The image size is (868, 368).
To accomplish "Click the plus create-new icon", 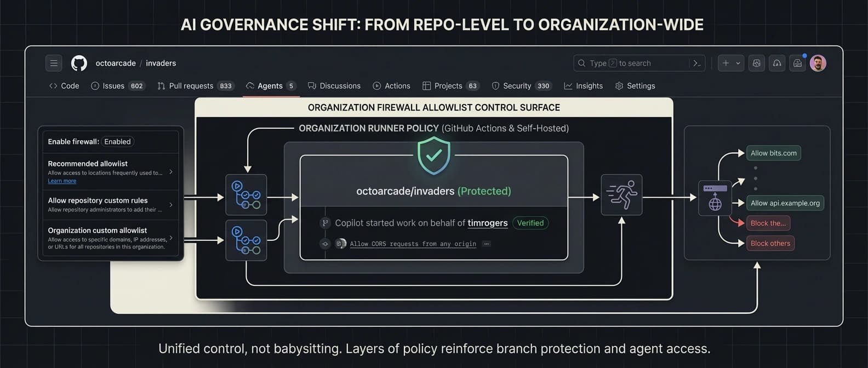I will (x=726, y=63).
